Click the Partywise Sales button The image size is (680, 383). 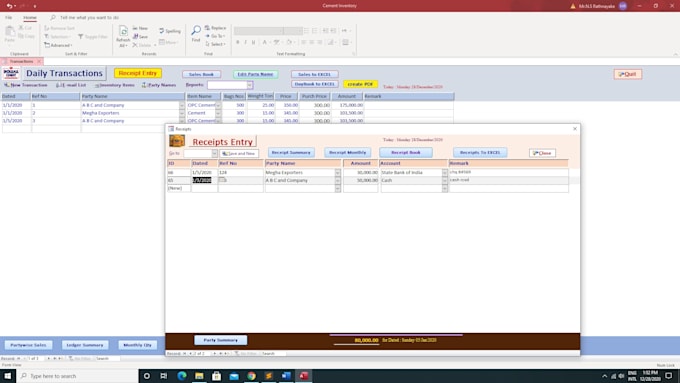(29, 345)
